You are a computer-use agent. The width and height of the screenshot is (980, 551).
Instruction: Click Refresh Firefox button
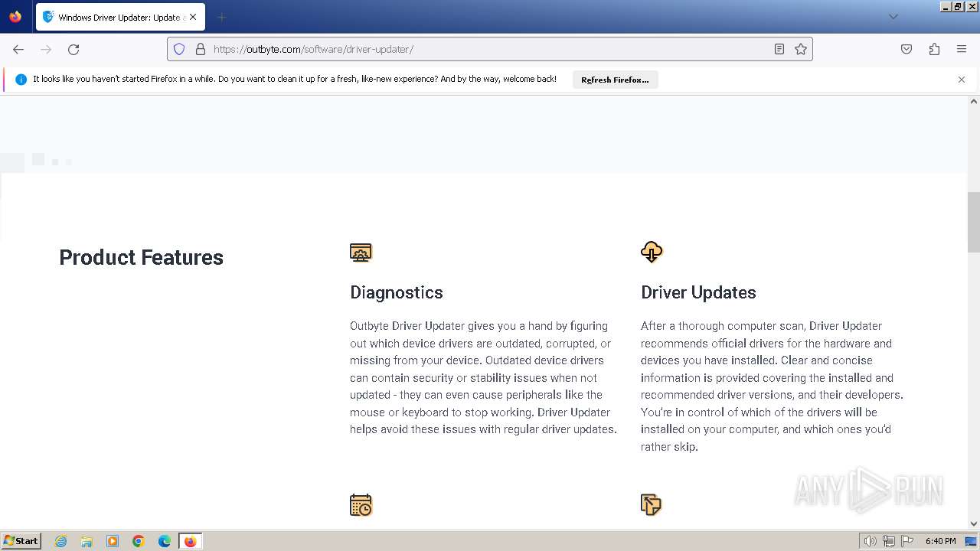click(x=615, y=80)
